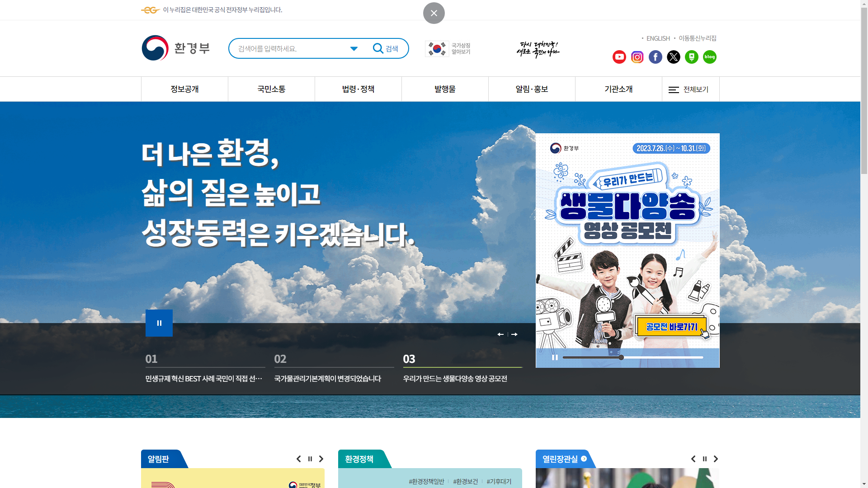Pause the 알림판 carousel
Viewport: 868px width, 488px height.
point(310,459)
